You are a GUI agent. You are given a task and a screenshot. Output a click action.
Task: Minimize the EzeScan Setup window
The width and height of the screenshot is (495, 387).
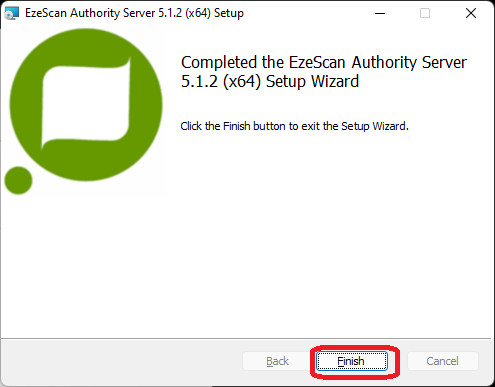[380, 13]
